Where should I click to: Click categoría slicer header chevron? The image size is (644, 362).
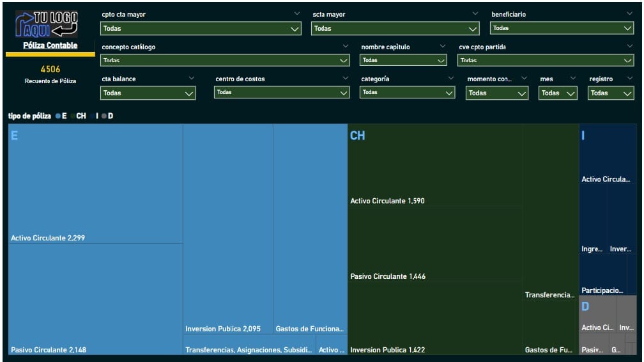coord(450,78)
